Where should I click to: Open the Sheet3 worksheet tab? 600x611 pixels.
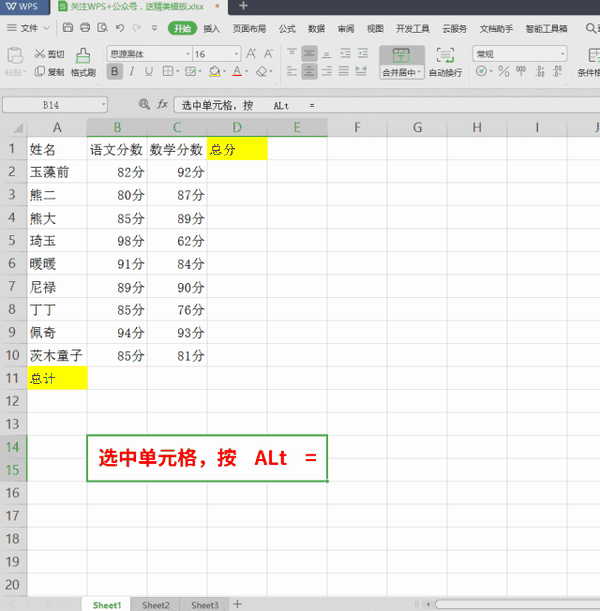(x=205, y=605)
